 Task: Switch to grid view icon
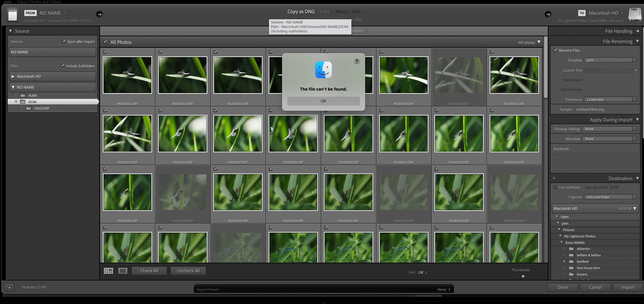[x=108, y=270]
